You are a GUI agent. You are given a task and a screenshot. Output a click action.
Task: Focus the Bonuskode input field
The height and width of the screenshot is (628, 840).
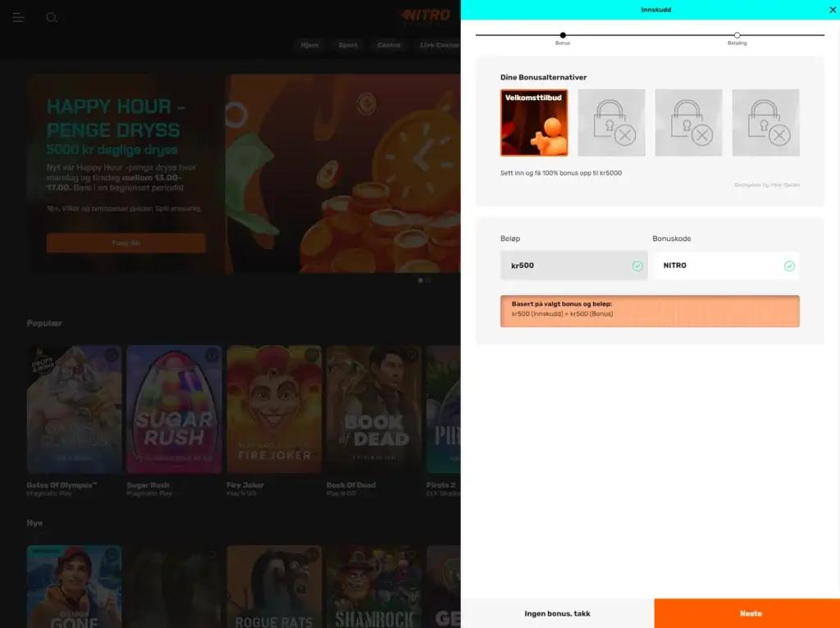pyautogui.click(x=726, y=266)
